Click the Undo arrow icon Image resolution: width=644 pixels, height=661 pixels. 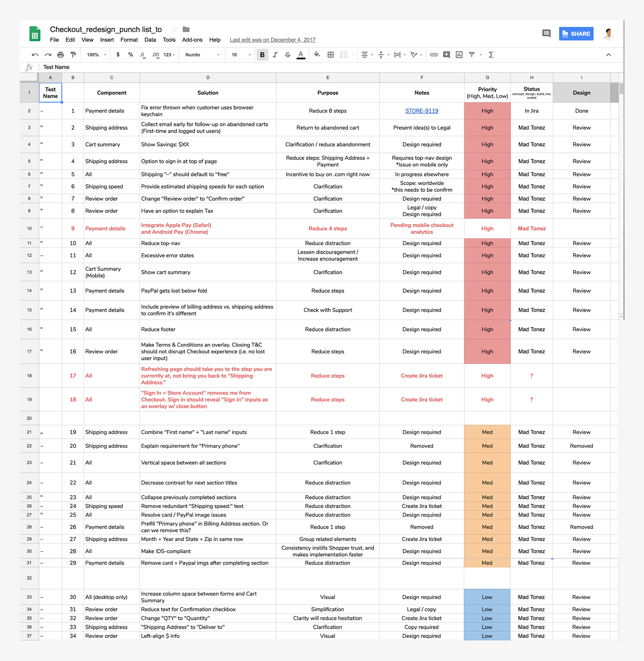click(x=35, y=55)
